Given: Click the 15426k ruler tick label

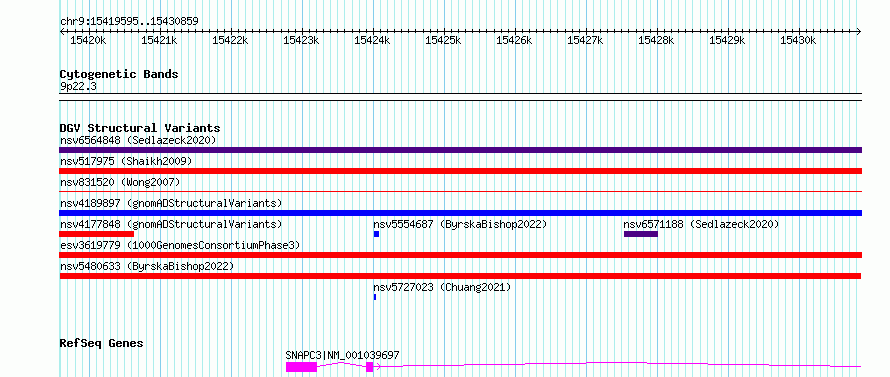Looking at the screenshot, I should pyautogui.click(x=514, y=40).
